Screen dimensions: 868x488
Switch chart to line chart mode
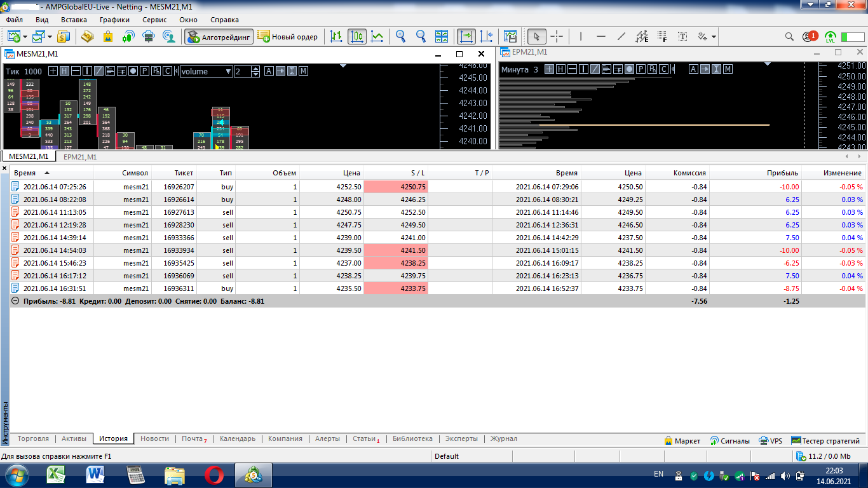tap(377, 36)
